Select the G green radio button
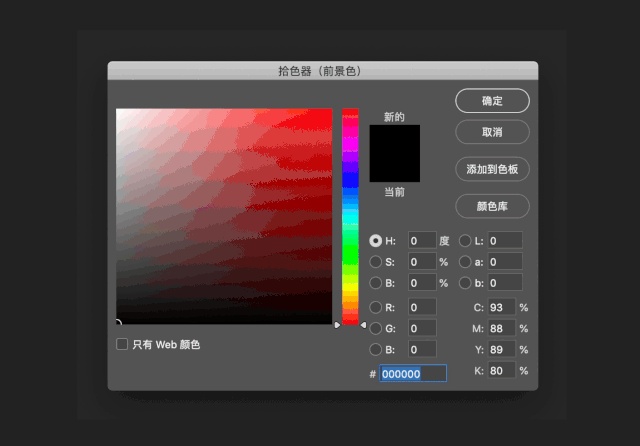640x446 pixels. [x=376, y=328]
